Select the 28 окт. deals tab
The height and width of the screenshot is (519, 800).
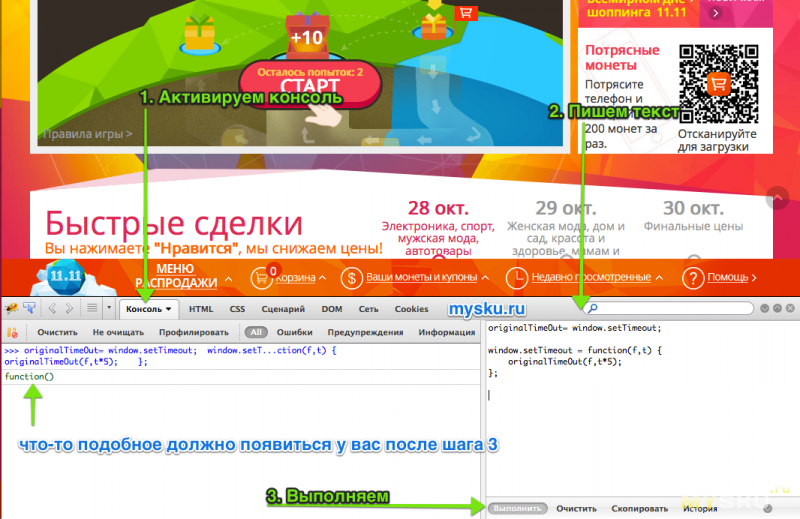[x=438, y=228]
